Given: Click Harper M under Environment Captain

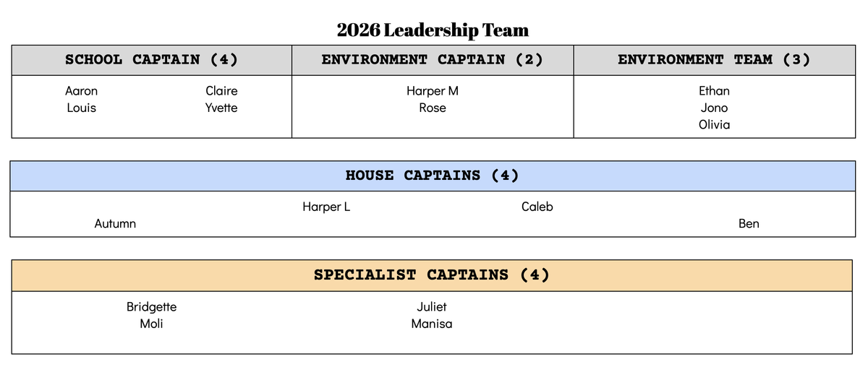Looking at the screenshot, I should [x=432, y=91].
